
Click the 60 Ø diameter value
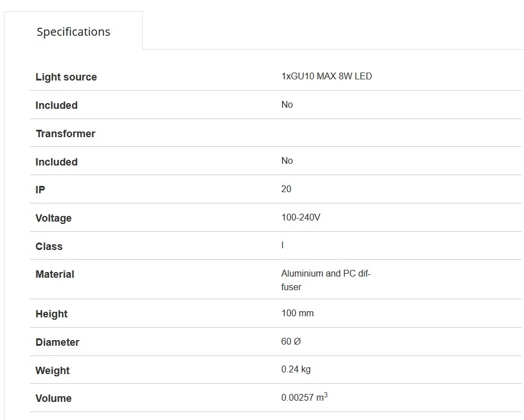click(x=291, y=341)
